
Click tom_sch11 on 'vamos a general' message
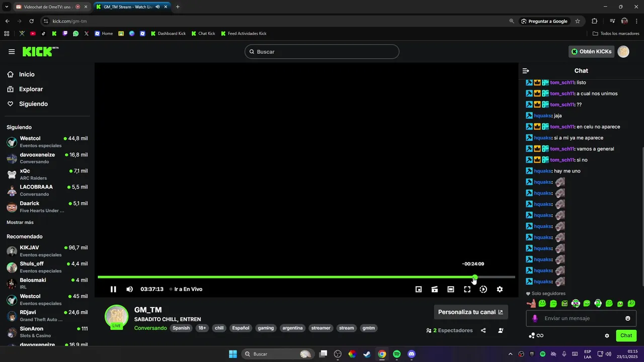(561, 149)
